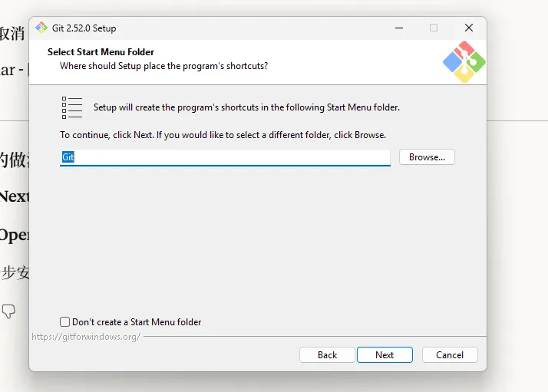This screenshot has width=548, height=392.
Task: Enable Don't create a Start Menu folder
Action: (64, 321)
